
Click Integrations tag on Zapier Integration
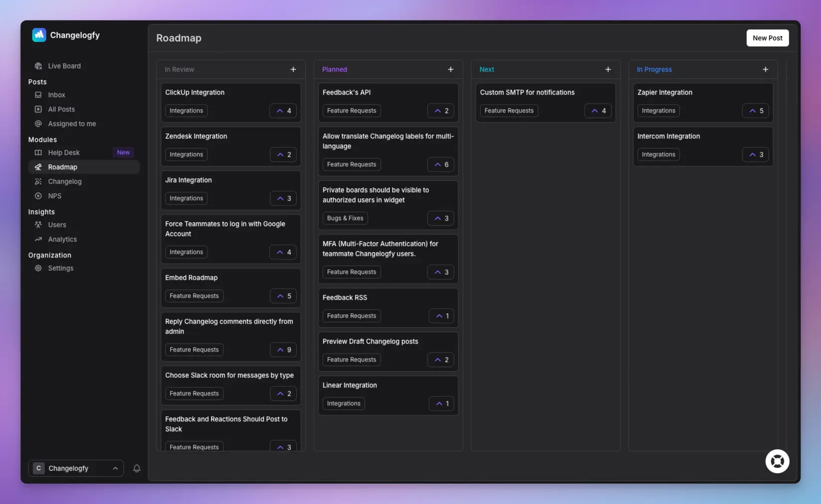tap(659, 111)
